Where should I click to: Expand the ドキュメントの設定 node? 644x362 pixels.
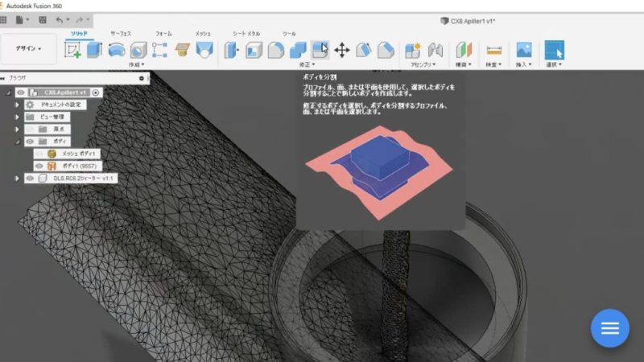17,105
